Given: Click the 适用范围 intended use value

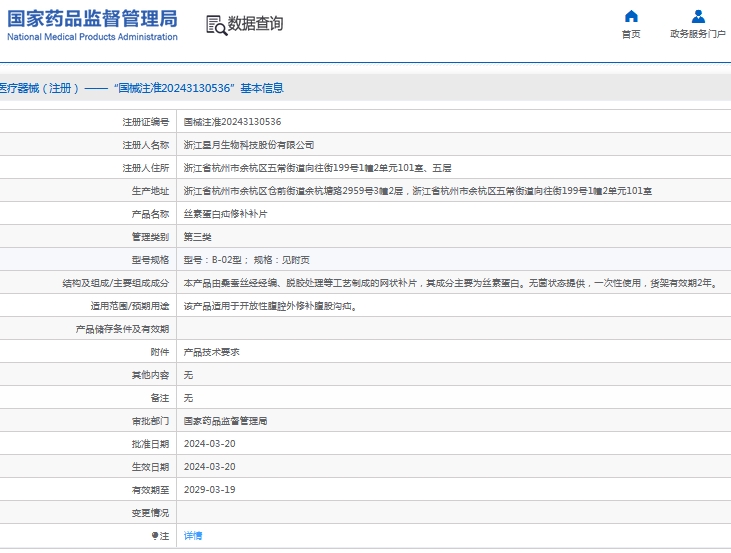Looking at the screenshot, I should (270, 306).
